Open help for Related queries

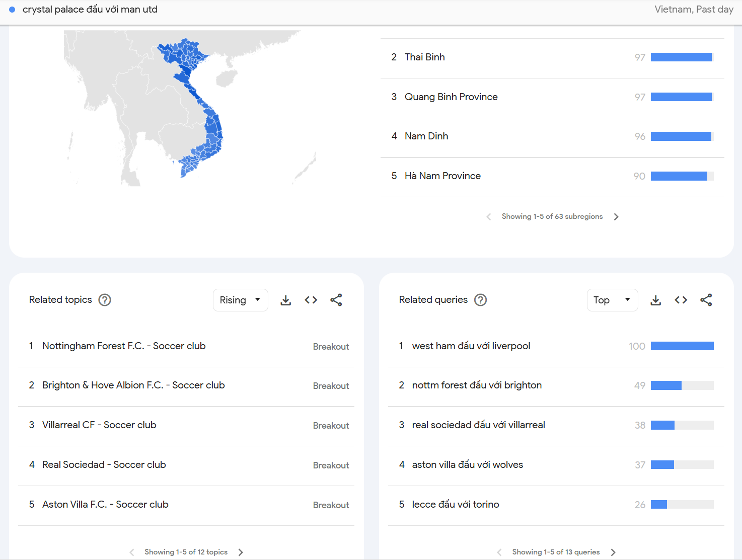(x=481, y=300)
